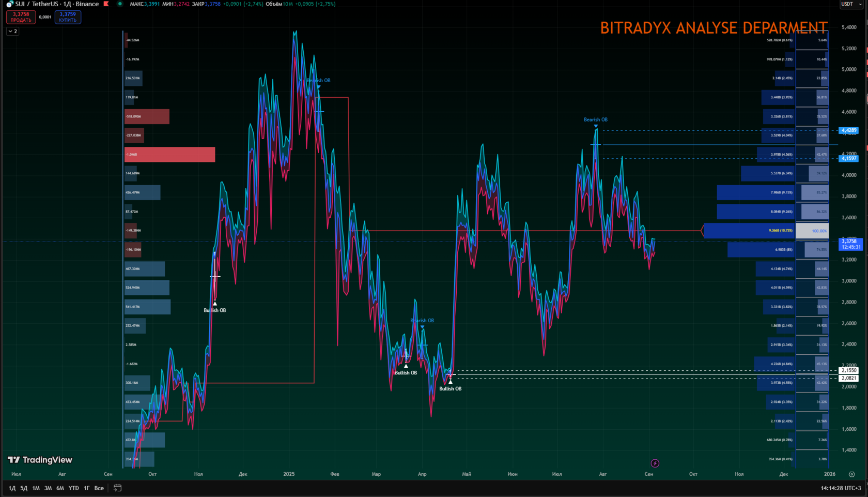Select the 1Г time range
868x497 pixels.
point(86,488)
